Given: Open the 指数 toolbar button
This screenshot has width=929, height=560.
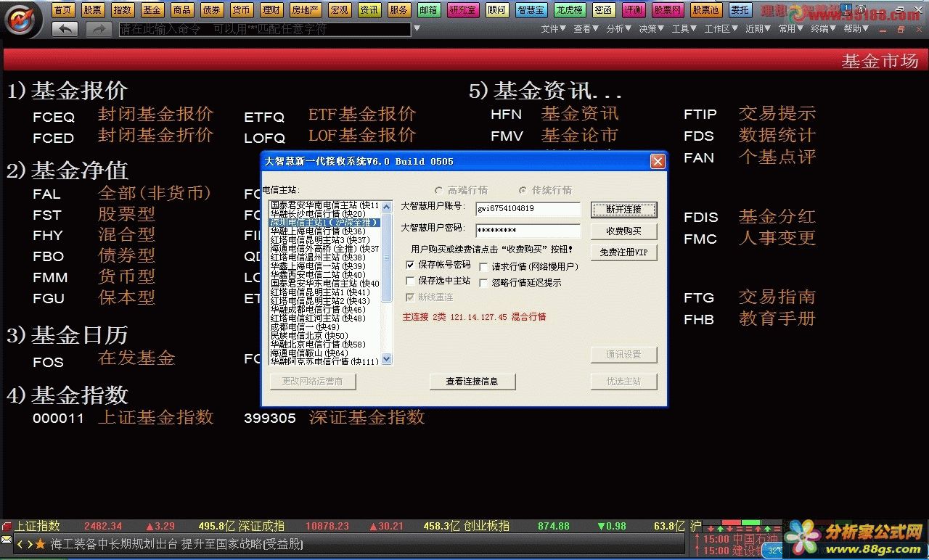Looking at the screenshot, I should (123, 9).
